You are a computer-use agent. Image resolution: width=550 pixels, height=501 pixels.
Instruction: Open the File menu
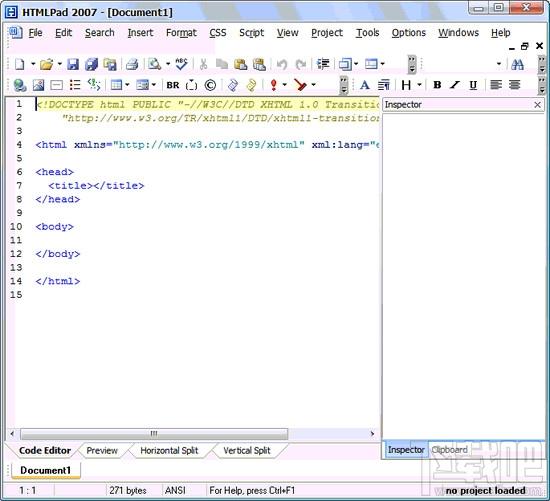tap(35, 33)
